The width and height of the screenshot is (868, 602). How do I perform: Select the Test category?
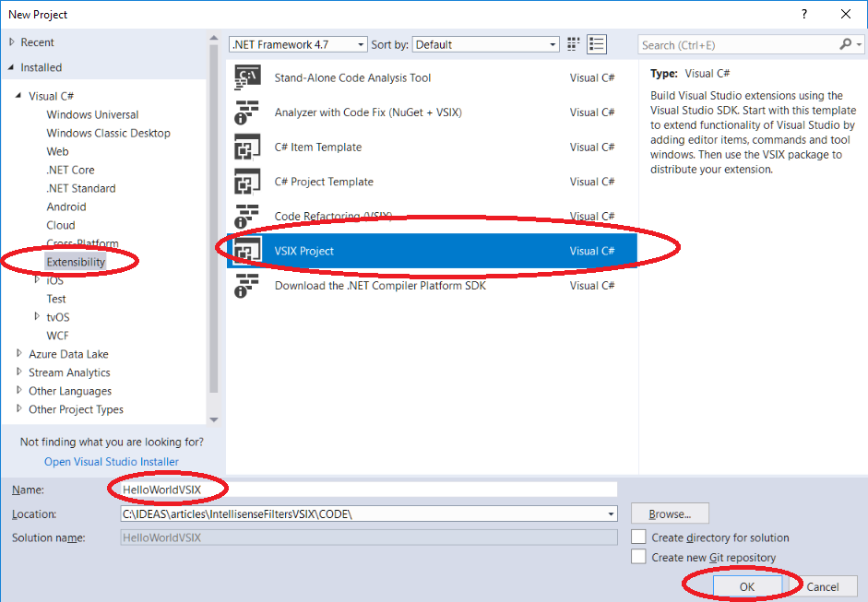click(x=56, y=299)
